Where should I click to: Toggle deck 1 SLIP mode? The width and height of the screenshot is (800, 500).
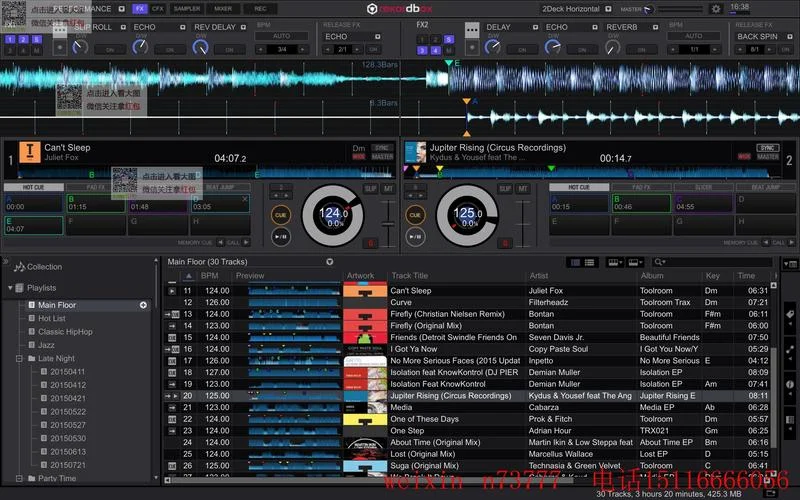370,189
